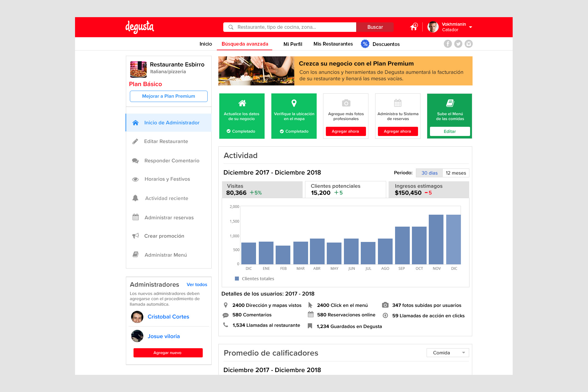This screenshot has height=392, width=588.
Task: Open the Facebook social icon
Action: point(448,44)
